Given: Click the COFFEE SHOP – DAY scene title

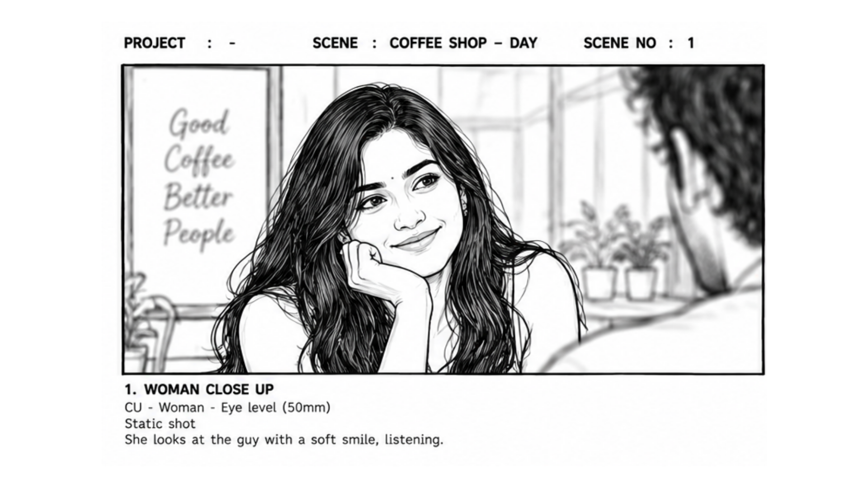Looking at the screenshot, I should click(463, 43).
